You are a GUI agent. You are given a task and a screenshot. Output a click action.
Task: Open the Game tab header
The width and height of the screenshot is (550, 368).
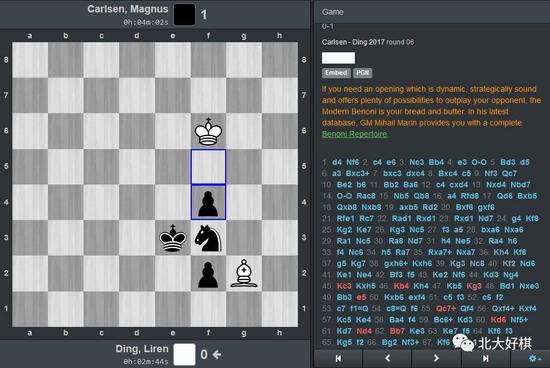coord(333,12)
